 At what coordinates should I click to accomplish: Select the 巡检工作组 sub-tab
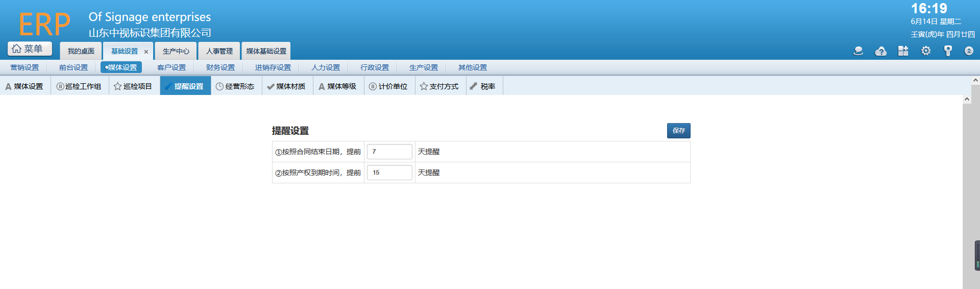pos(80,86)
